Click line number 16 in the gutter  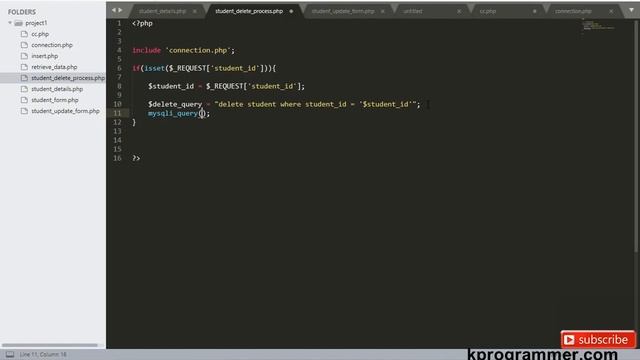[117, 158]
